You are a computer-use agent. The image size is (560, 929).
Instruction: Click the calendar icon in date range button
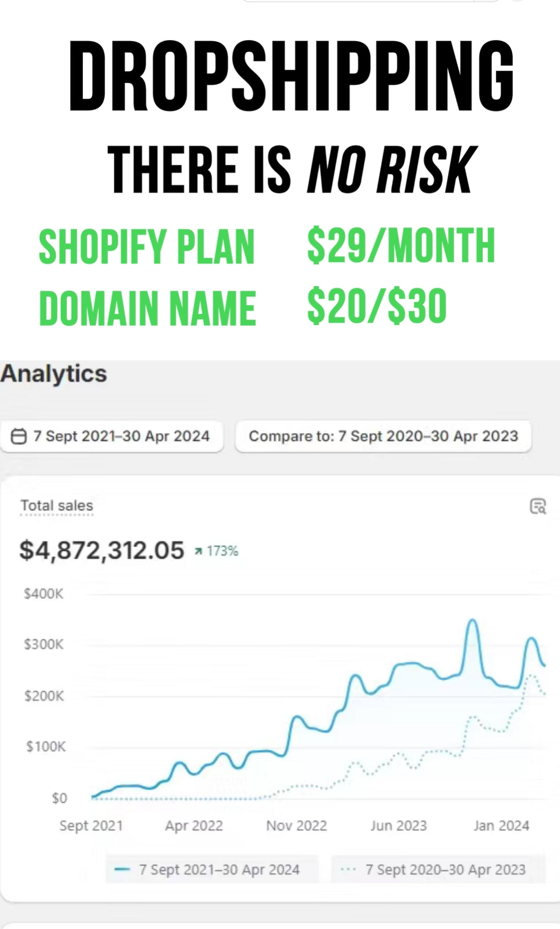19,436
